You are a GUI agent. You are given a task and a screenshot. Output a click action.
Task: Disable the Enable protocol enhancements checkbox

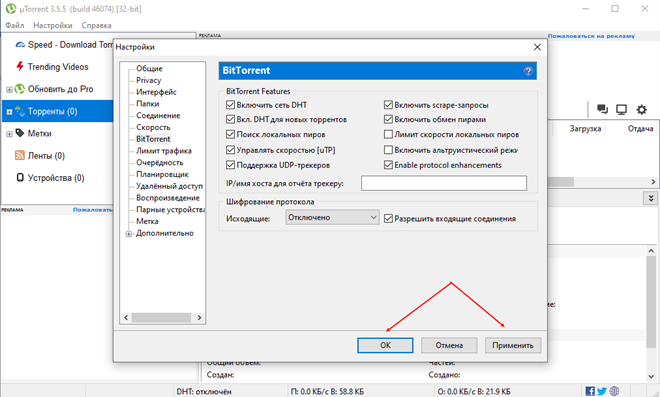[388, 165]
